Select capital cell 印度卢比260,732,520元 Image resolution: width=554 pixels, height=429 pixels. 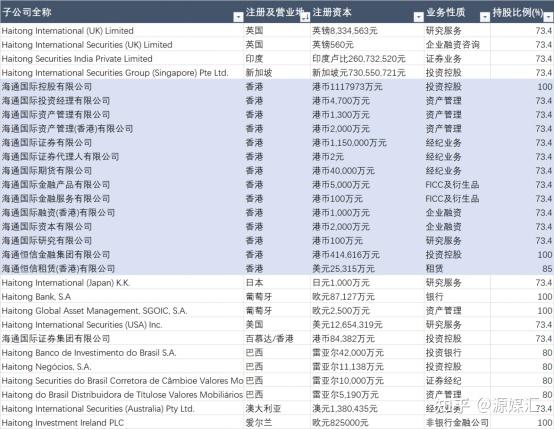(x=367, y=59)
